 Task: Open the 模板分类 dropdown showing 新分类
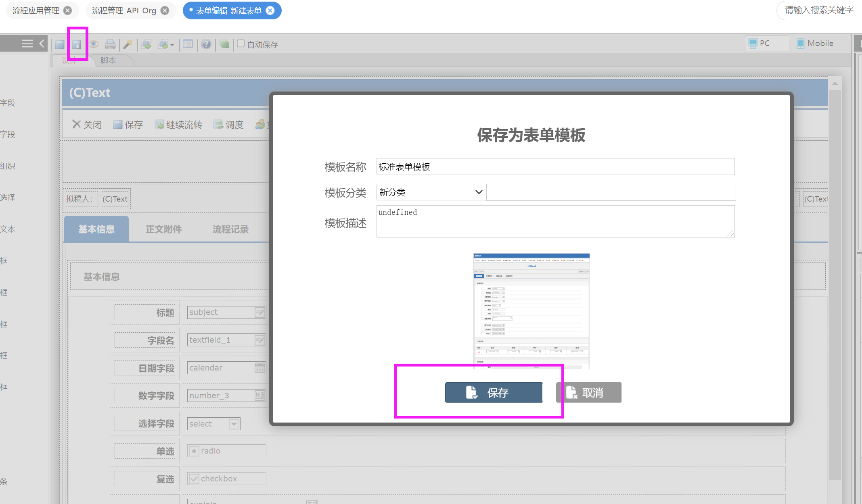click(431, 192)
